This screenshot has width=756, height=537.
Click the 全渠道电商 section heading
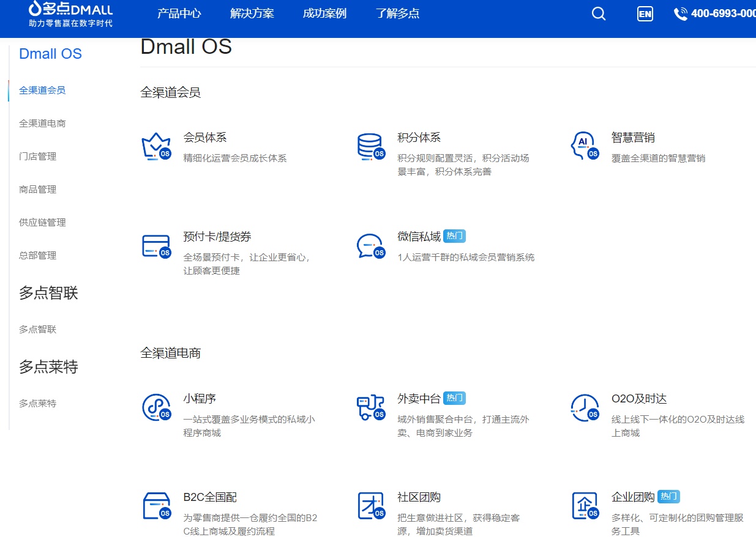click(171, 353)
